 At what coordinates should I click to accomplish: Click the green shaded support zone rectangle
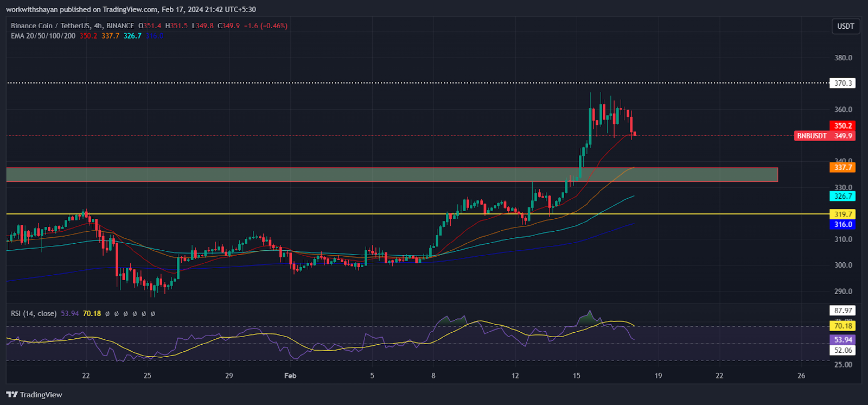click(392, 174)
